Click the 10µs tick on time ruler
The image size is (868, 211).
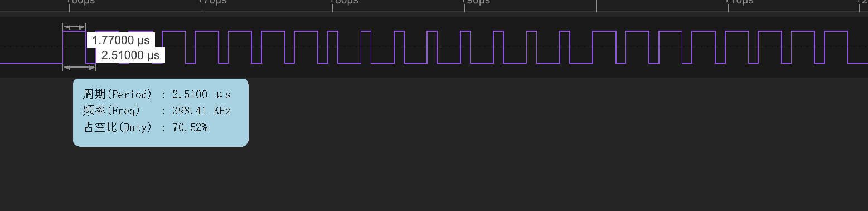coord(741,2)
